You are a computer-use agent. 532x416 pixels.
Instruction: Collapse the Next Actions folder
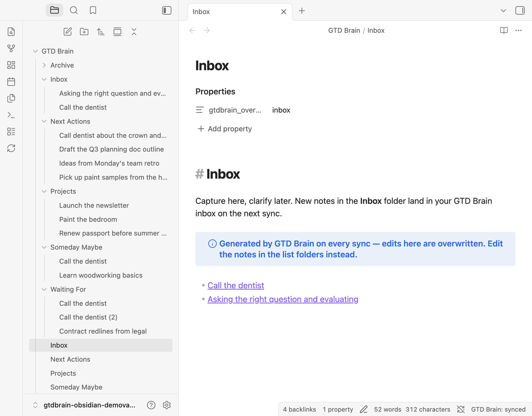[44, 121]
